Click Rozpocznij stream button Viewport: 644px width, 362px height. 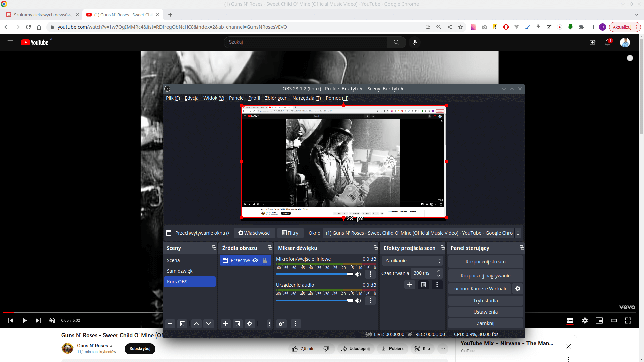486,262
